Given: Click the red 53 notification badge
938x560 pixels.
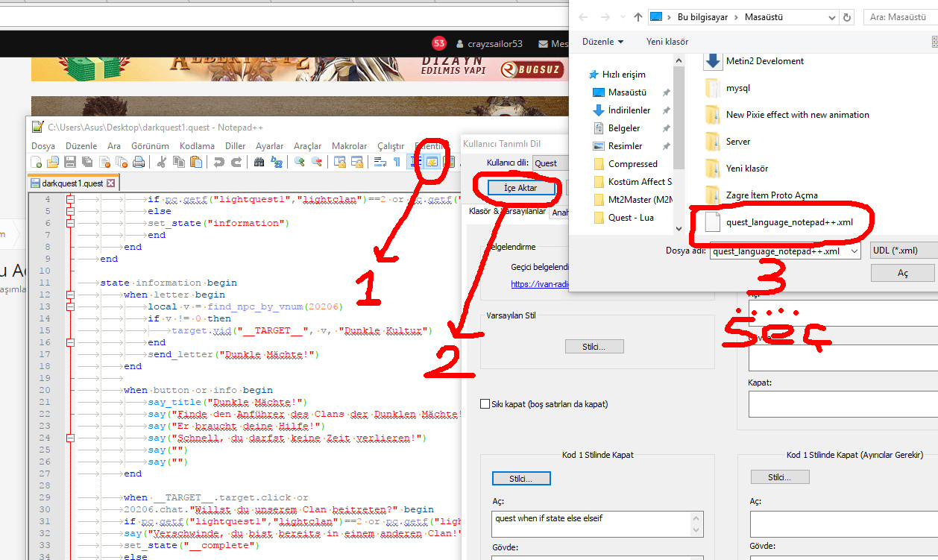Looking at the screenshot, I should click(x=439, y=43).
